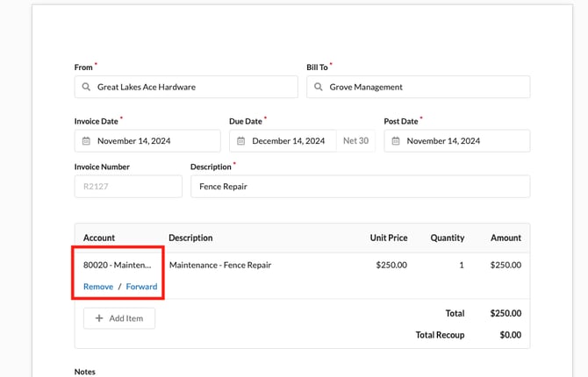
Task: Edit the Maintenance - Fence Repair line description
Action: coord(220,264)
